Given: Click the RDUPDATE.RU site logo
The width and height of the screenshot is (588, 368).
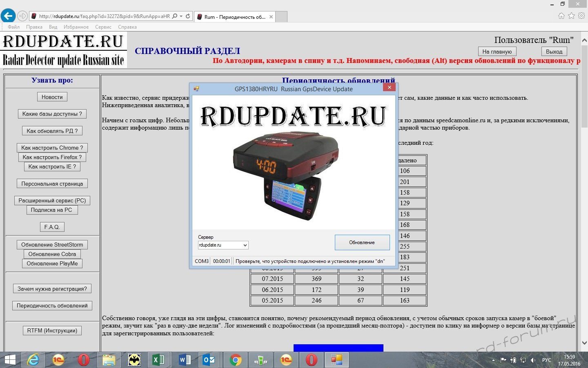Looking at the screenshot, I should click(64, 50).
